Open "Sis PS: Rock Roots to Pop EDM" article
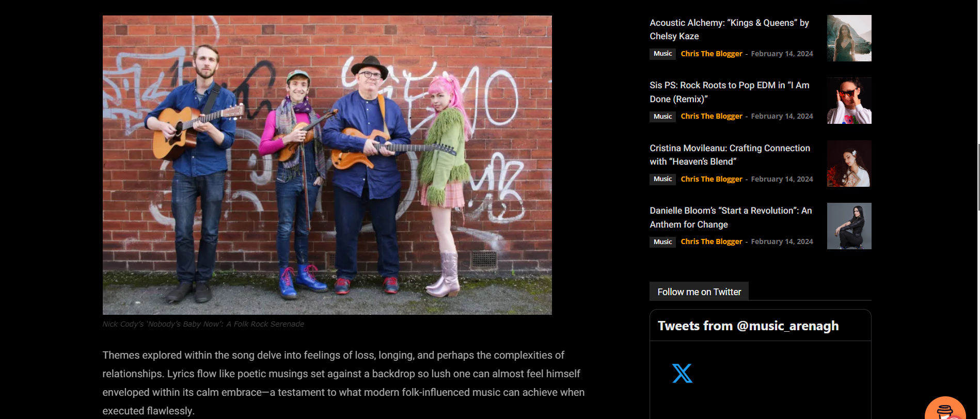This screenshot has width=980, height=419. click(729, 92)
